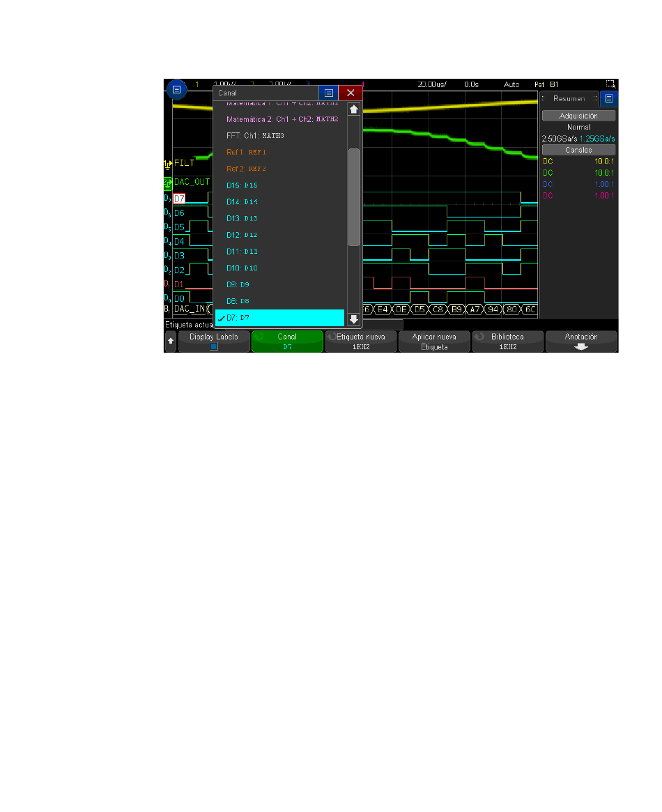Click channel 2 ground indicator next to DAC_OUT

click(168, 183)
